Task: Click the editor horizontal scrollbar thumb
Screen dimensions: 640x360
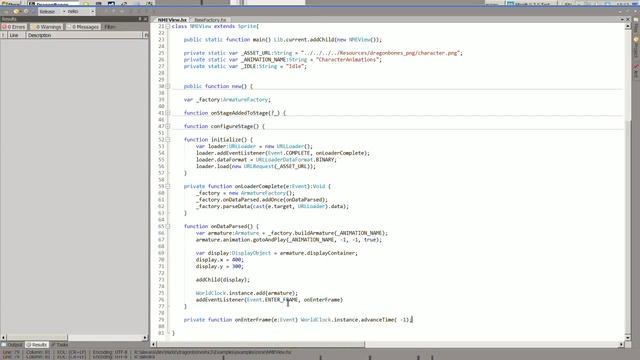Action: 260,344
